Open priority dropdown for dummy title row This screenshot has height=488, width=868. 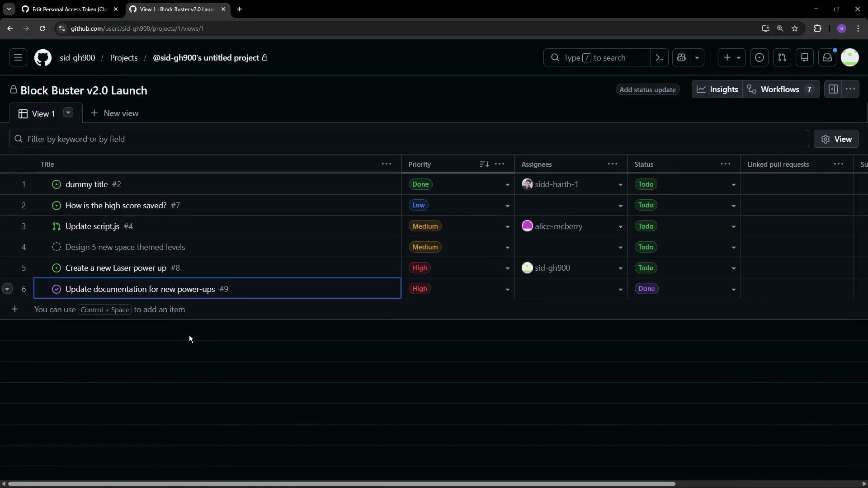(x=507, y=185)
